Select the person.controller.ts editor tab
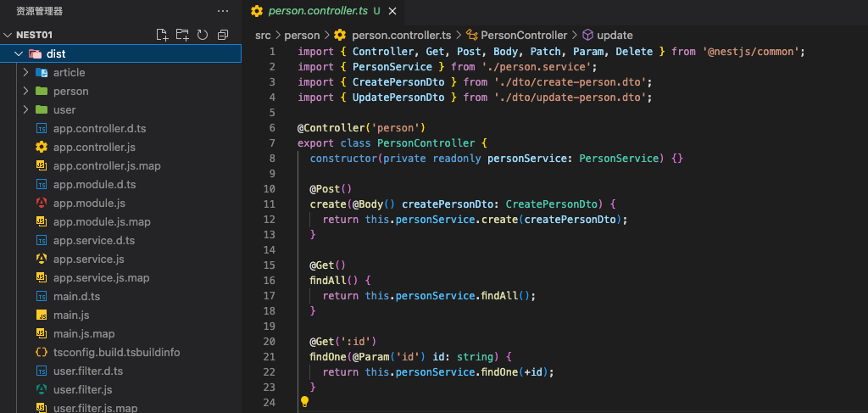The image size is (868, 413). tap(323, 11)
